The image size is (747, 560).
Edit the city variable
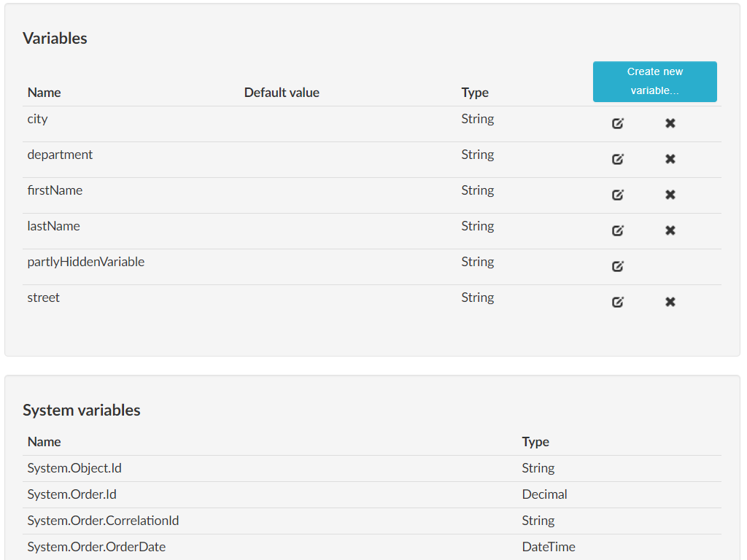[618, 123]
